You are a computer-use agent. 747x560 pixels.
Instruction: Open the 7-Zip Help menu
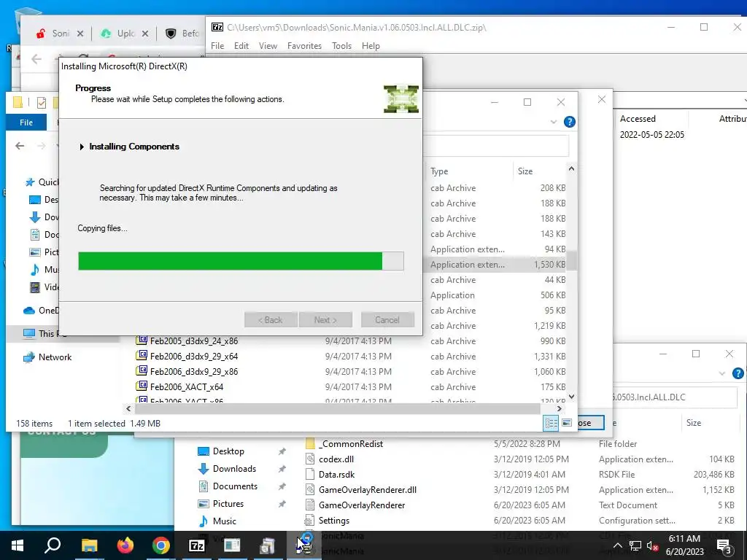[x=371, y=46]
